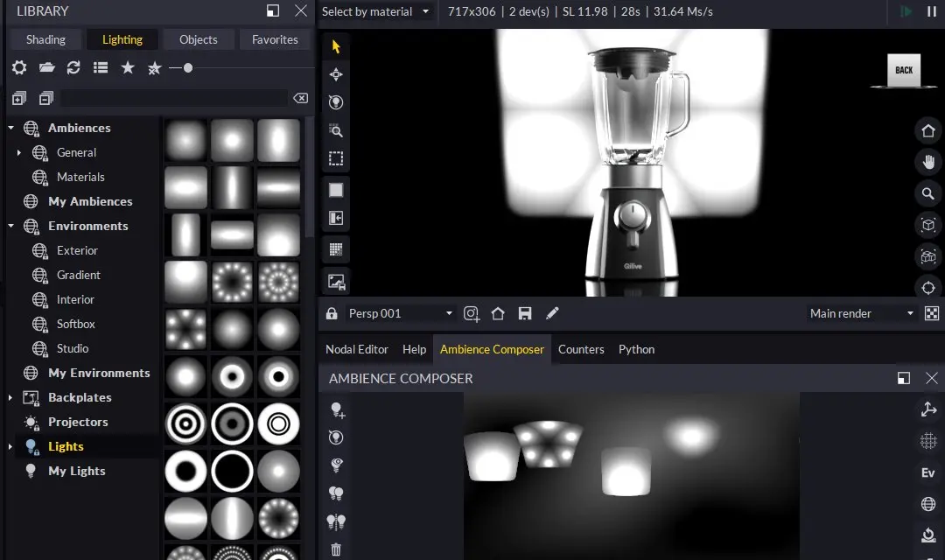Switch to the Nodal Editor tab
This screenshot has width=945, height=560.
(356, 349)
